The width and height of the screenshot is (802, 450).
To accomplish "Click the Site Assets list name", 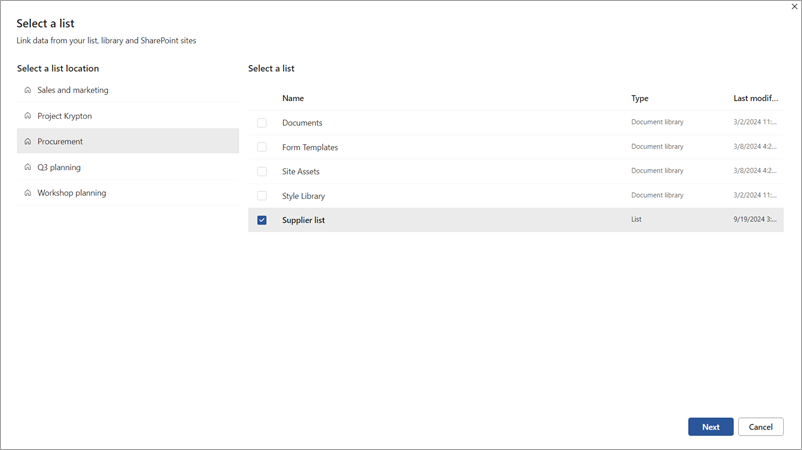I will click(x=301, y=171).
